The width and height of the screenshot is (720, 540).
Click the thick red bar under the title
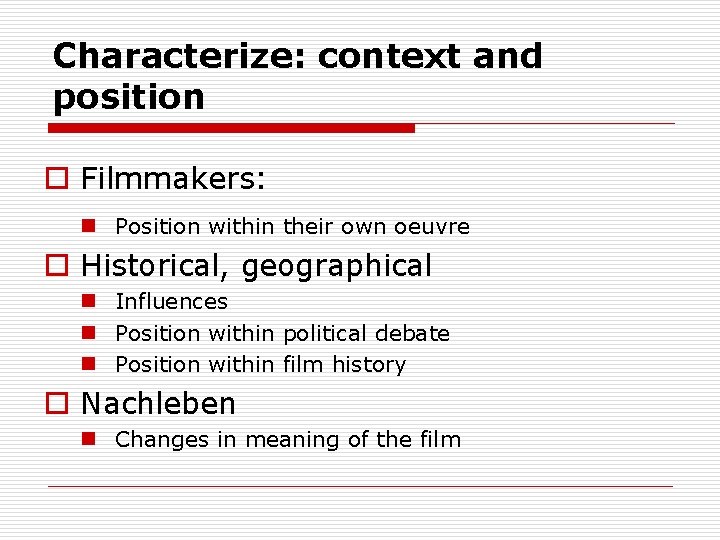(232, 128)
